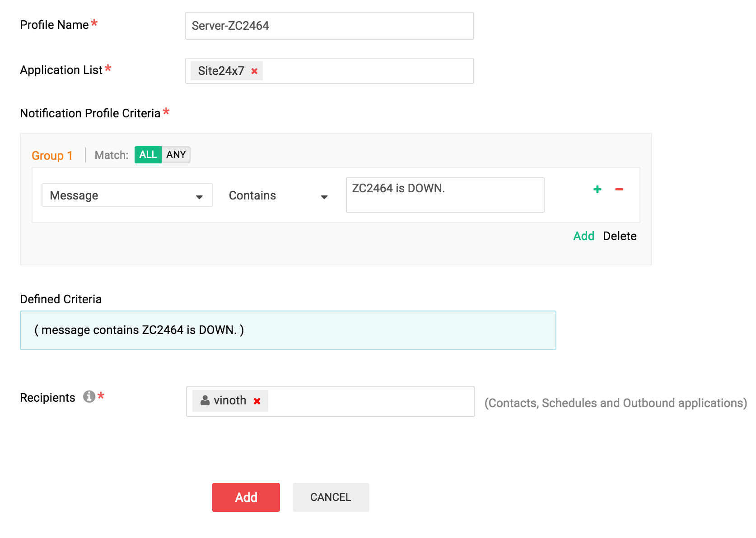Remove criteria row with red minus icon
This screenshot has height=538, width=756.
click(619, 190)
